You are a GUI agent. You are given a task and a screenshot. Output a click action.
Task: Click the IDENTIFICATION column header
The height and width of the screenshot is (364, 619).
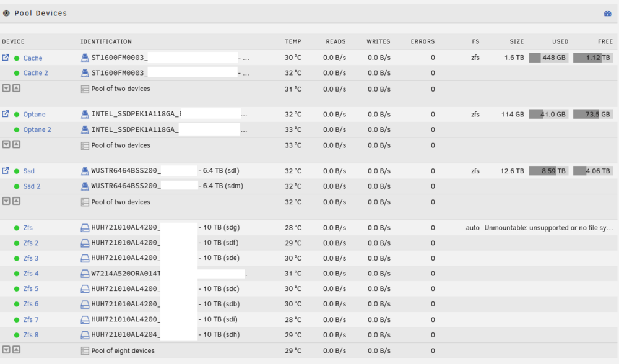click(106, 41)
